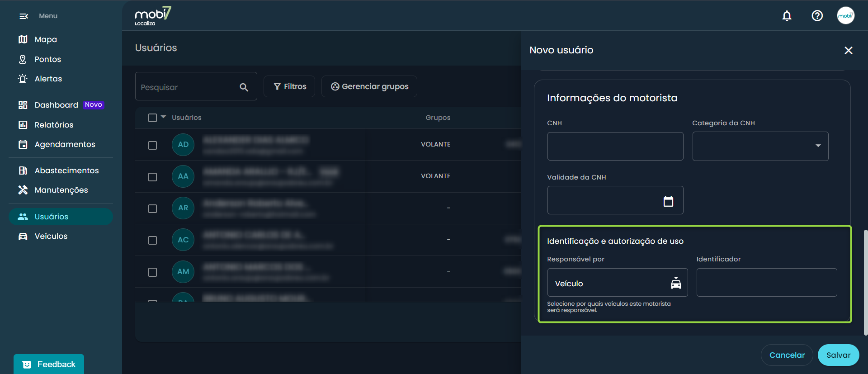Select Usuários in the sidebar
Screen dimensions: 868x374
click(x=61, y=217)
